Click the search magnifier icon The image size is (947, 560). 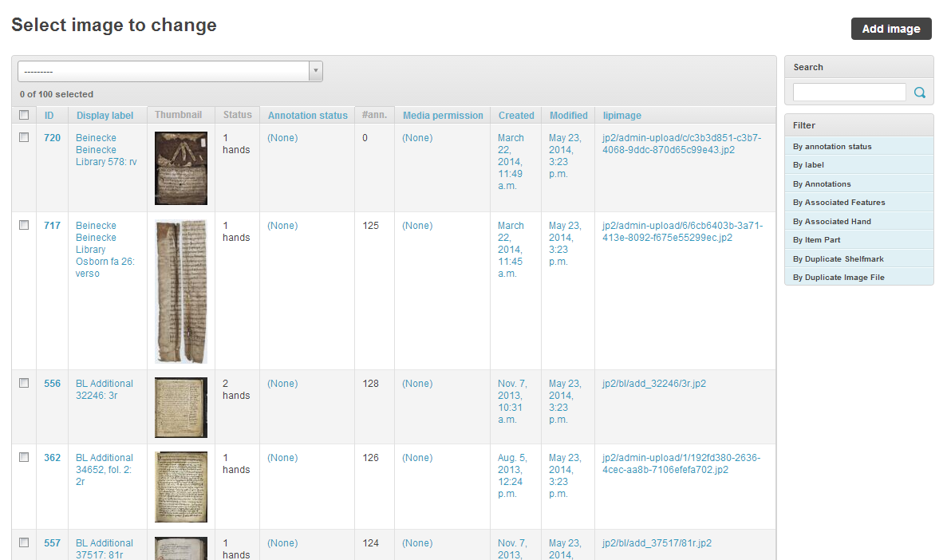tap(920, 93)
